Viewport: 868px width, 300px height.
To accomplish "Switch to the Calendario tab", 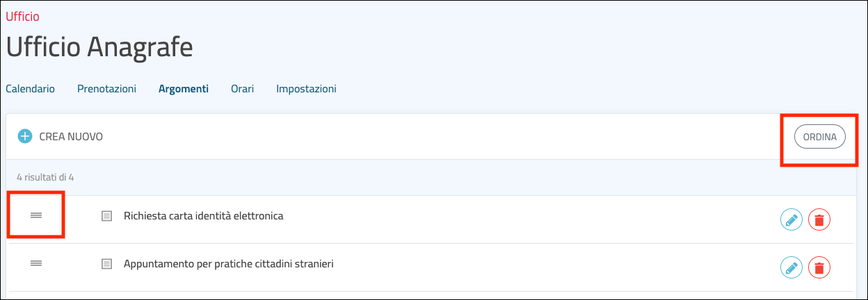I will click(x=30, y=89).
